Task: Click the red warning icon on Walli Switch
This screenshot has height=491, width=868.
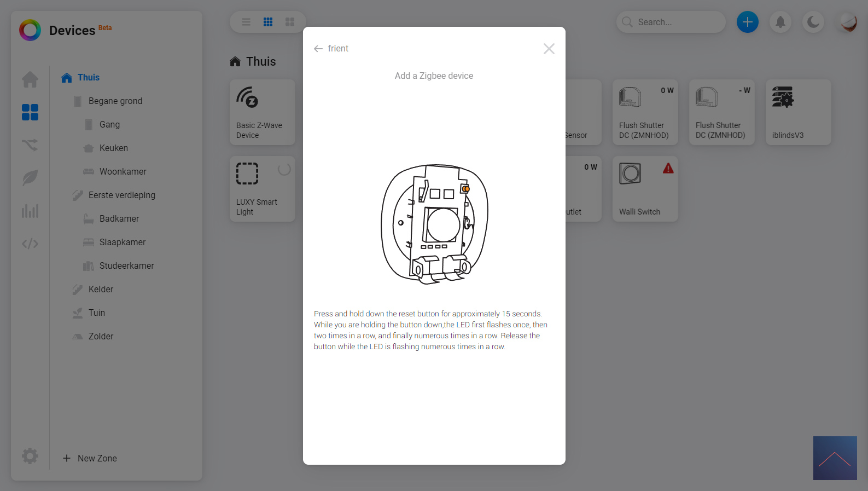Action: [x=668, y=169]
